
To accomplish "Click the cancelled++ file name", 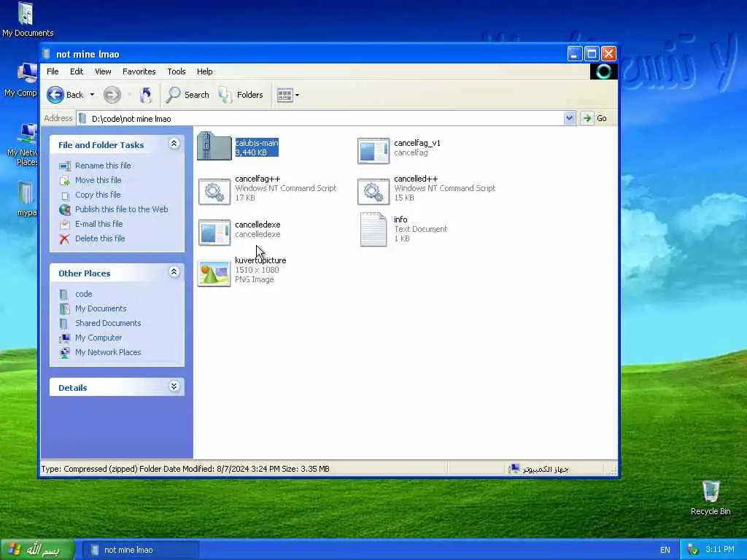I will (x=416, y=179).
